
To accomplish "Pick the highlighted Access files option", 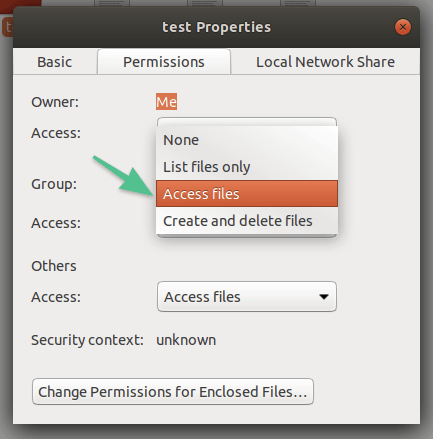I will pos(247,194).
